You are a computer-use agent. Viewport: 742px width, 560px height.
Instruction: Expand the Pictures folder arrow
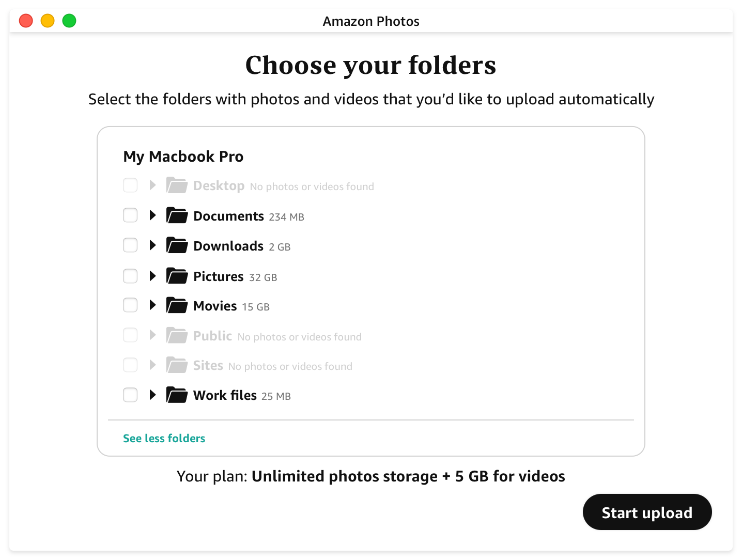152,276
